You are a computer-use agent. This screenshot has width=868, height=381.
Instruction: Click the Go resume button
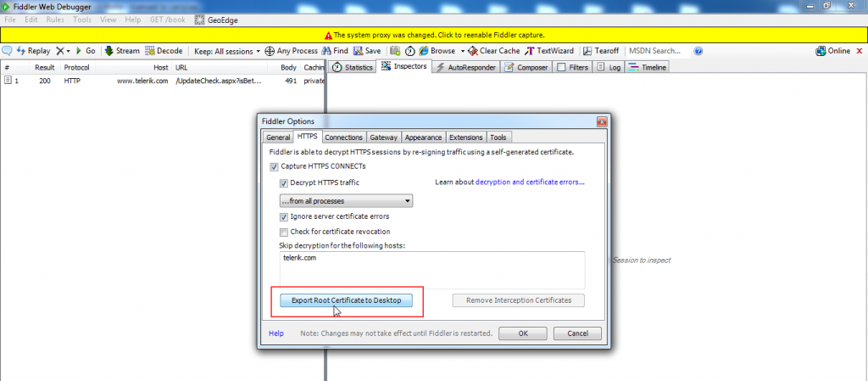(x=86, y=51)
